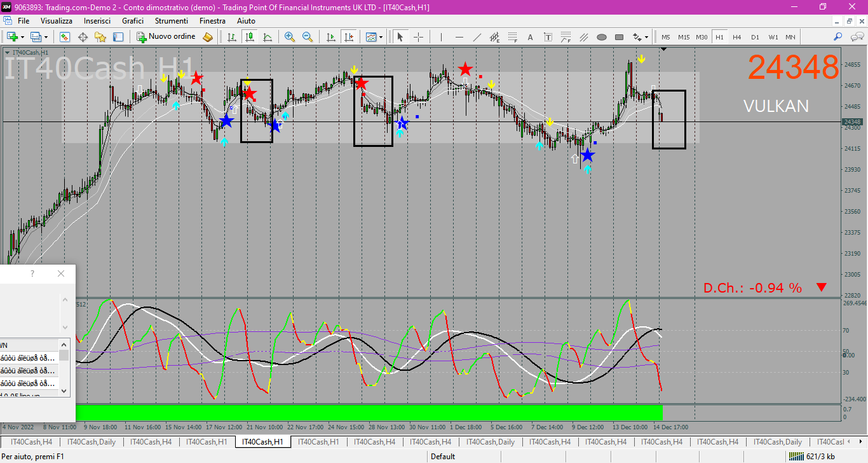Screen dimensions: 868x463
Task: Zoom out of the chart
Action: pos(308,37)
